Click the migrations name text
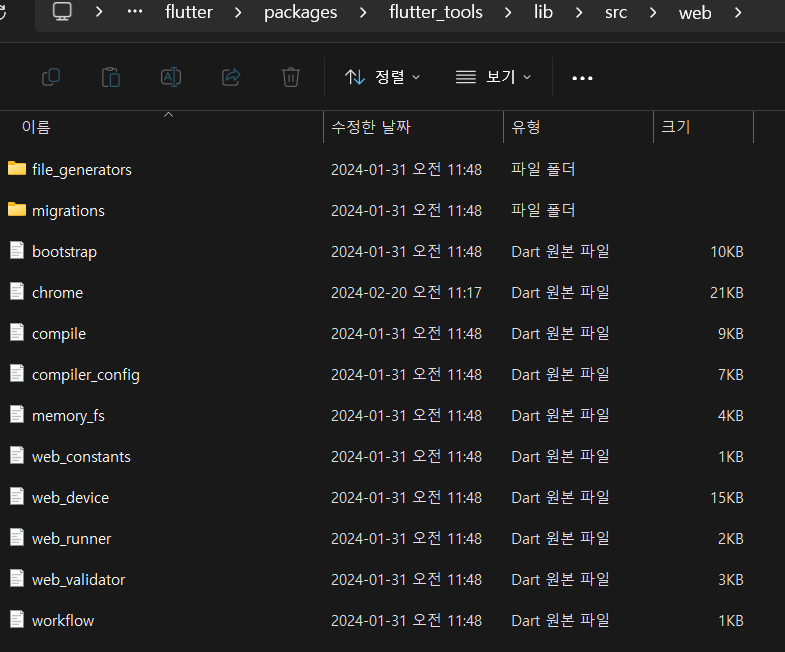 pos(68,211)
